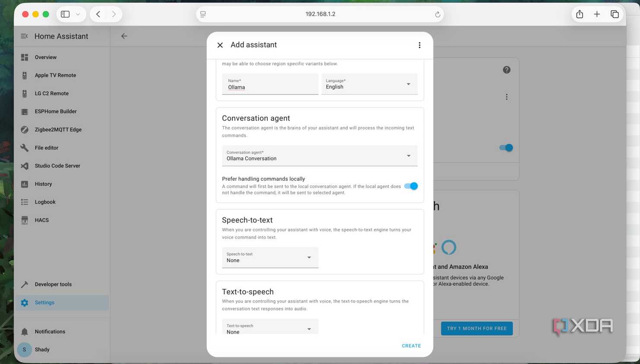Screen dimensions: 640x364
Task: Click the Amazon Alexa ring logo
Action: coord(449,247)
